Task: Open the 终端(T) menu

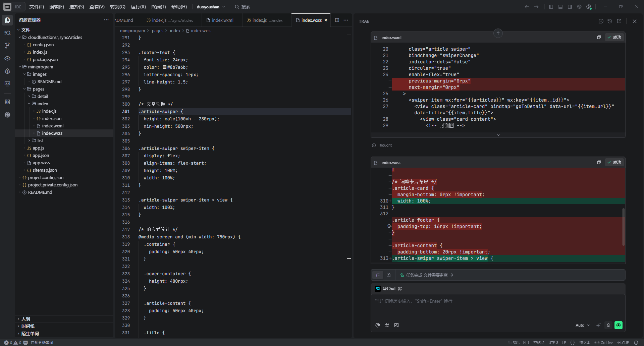Action: (x=158, y=7)
